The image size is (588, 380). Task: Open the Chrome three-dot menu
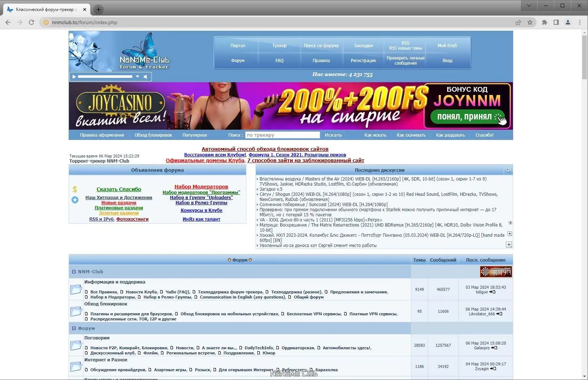tap(580, 22)
